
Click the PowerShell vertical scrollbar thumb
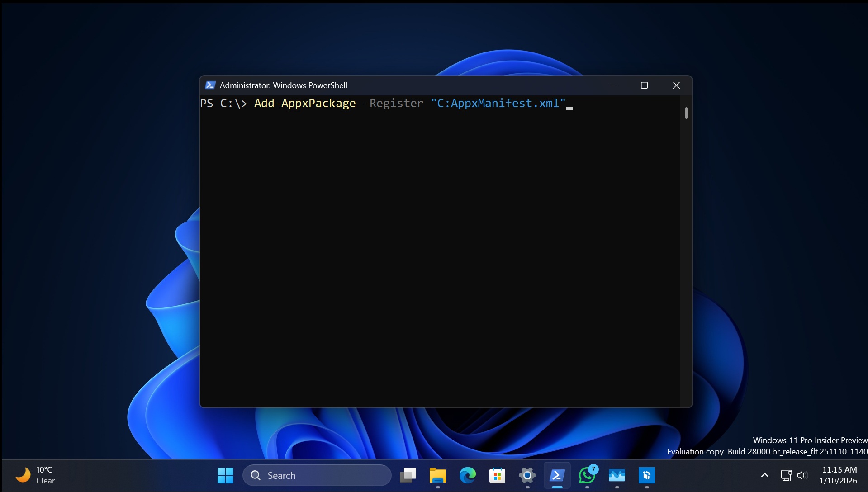pos(686,113)
